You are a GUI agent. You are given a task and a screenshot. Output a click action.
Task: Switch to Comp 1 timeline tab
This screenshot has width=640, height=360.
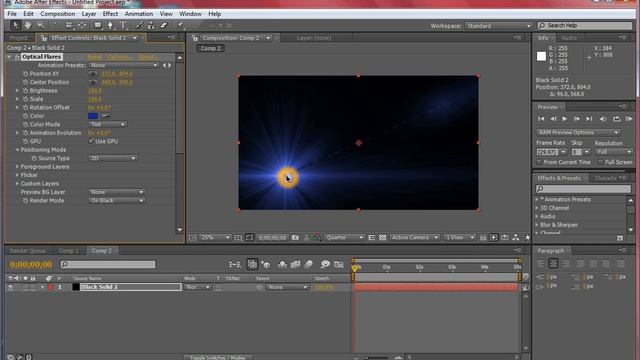pyautogui.click(x=68, y=251)
